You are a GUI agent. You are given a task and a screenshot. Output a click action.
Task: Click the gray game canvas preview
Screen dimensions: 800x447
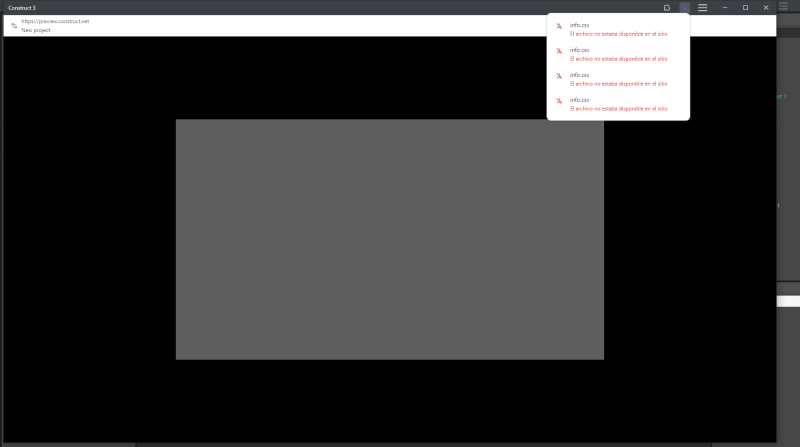(x=390, y=239)
